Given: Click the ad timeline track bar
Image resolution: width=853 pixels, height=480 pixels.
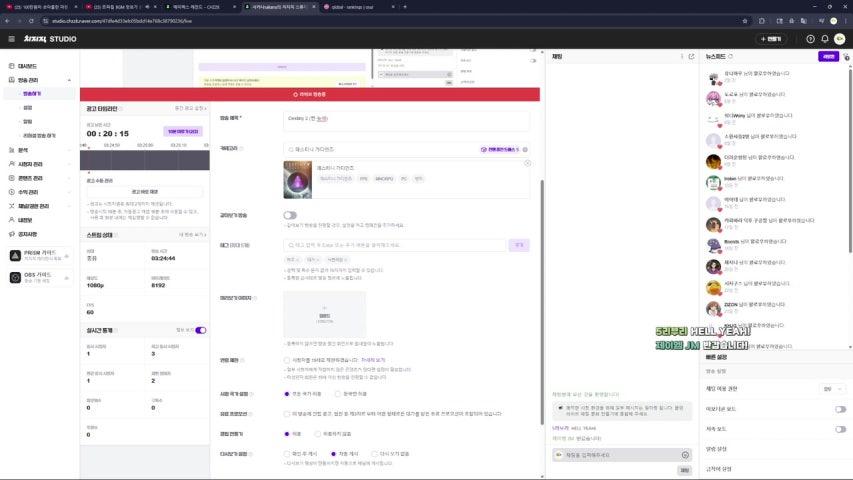Looking at the screenshot, I should point(145,161).
